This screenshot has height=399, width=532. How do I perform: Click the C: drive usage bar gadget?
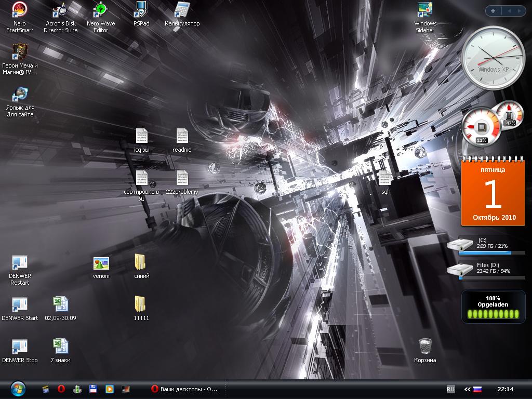(484, 252)
